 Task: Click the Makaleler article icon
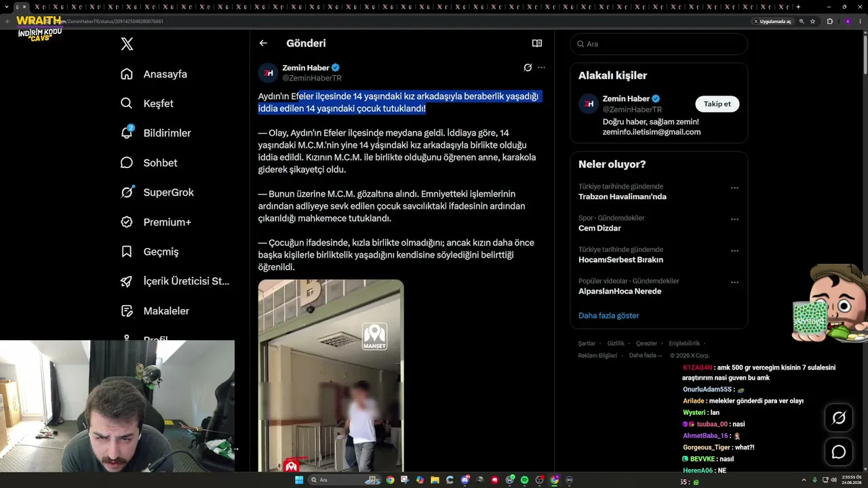click(127, 311)
